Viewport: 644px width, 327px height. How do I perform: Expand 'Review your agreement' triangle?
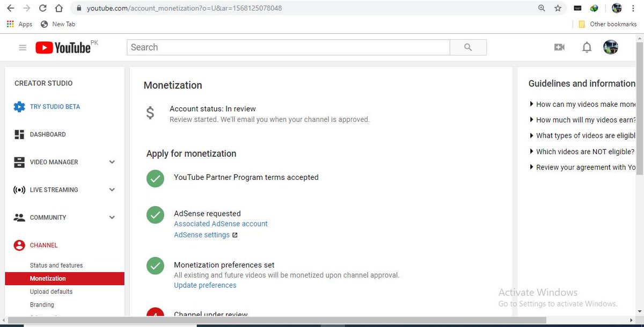pos(531,167)
